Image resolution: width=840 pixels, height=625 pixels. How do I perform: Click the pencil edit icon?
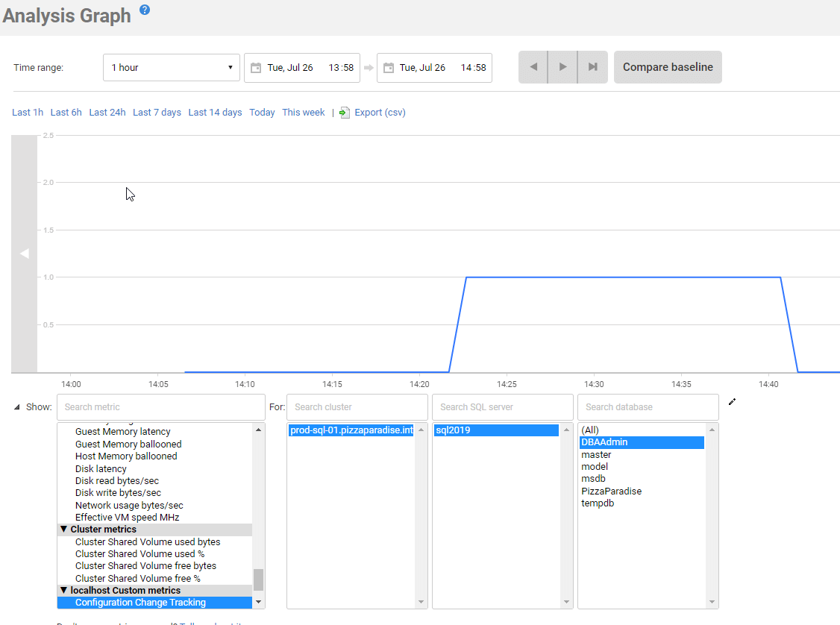733,402
